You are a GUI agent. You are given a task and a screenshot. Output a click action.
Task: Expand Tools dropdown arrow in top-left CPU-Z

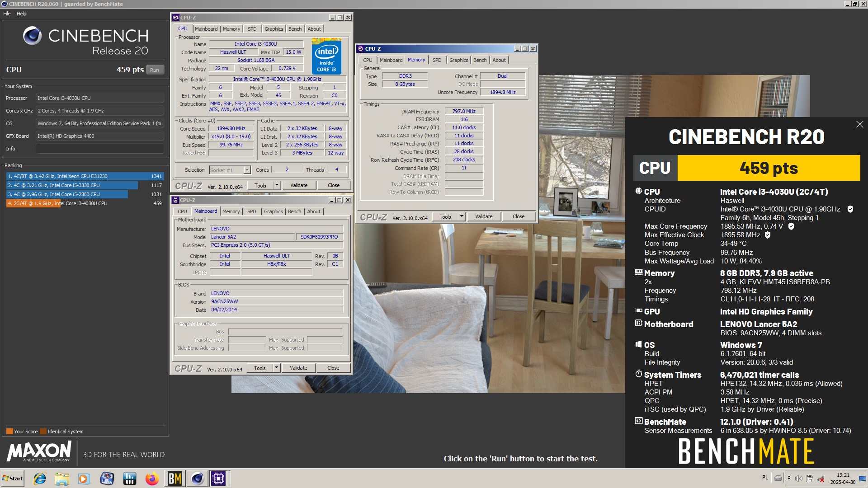click(277, 185)
